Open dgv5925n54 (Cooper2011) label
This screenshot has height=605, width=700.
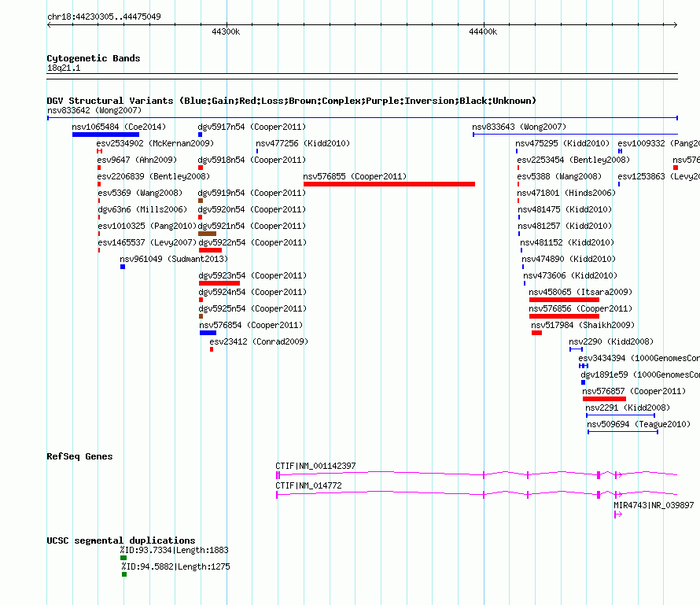(252, 308)
